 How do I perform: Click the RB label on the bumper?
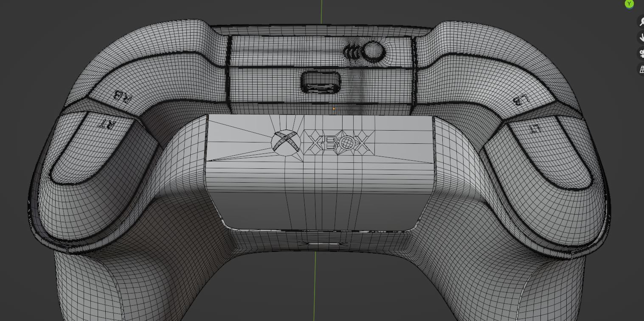(x=123, y=98)
